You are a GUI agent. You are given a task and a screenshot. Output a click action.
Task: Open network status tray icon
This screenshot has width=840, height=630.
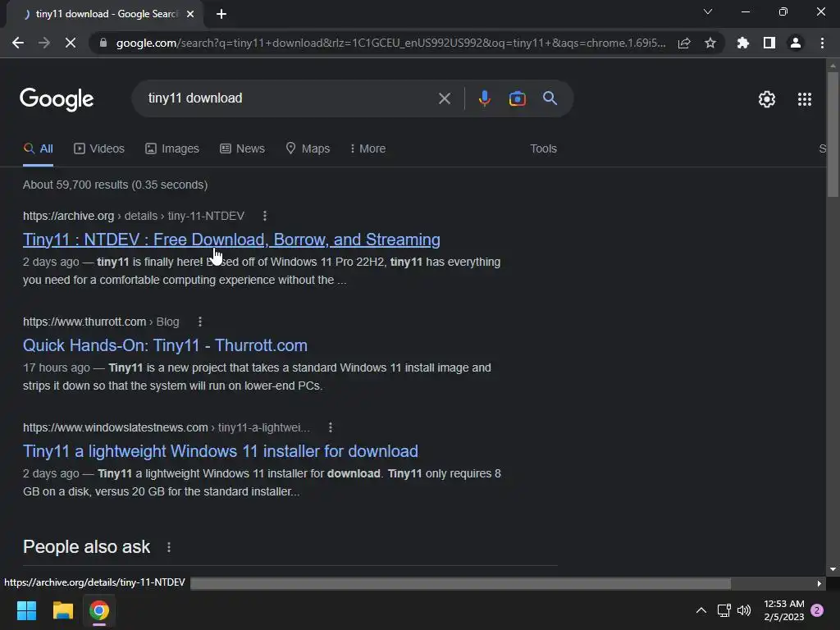[724, 610]
